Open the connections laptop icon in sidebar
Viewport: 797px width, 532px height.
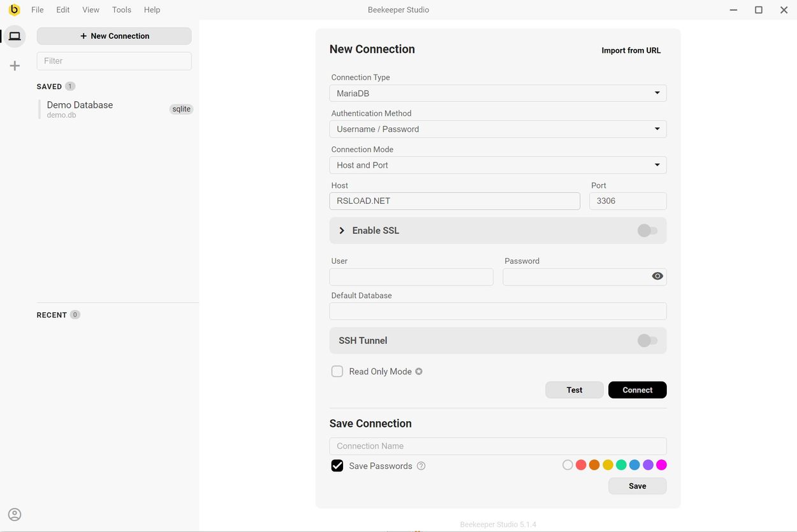[15, 36]
